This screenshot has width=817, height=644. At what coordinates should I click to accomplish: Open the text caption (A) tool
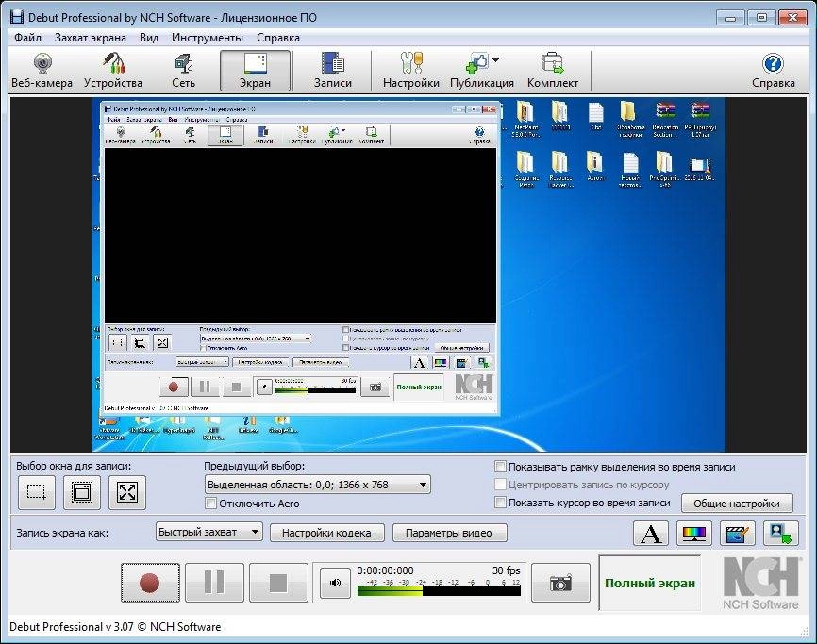651,533
